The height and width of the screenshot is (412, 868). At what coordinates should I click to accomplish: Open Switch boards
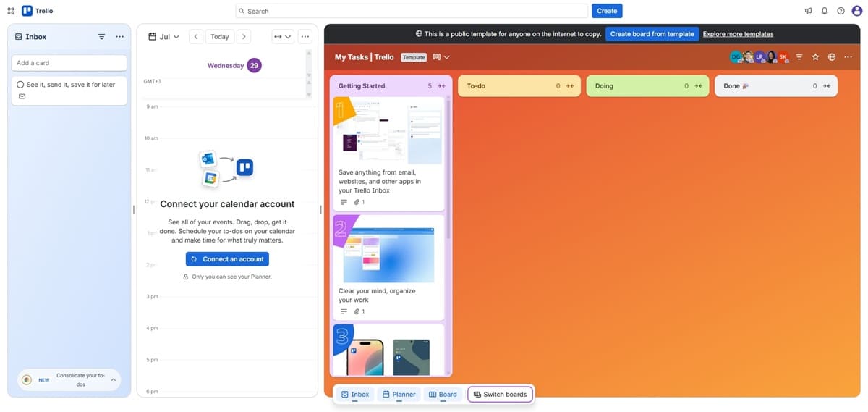500,395
